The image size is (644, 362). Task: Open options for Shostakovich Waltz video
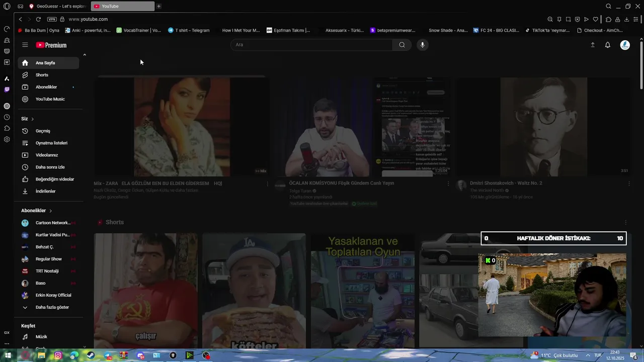coord(629,184)
